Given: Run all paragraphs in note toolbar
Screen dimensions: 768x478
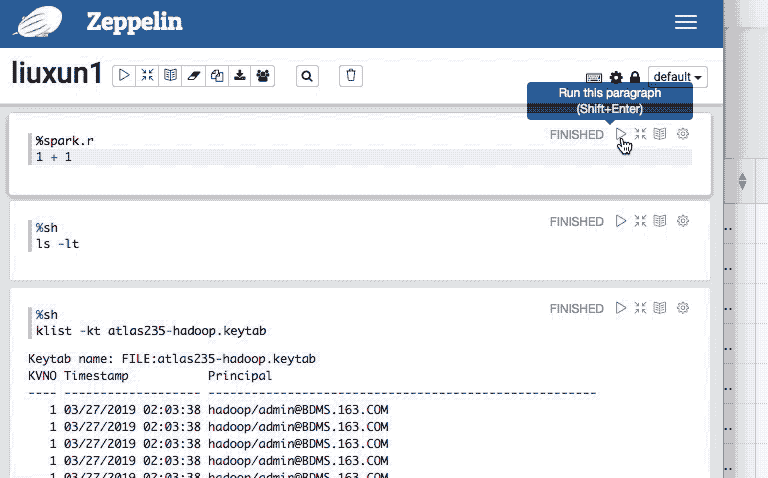Looking at the screenshot, I should [124, 75].
